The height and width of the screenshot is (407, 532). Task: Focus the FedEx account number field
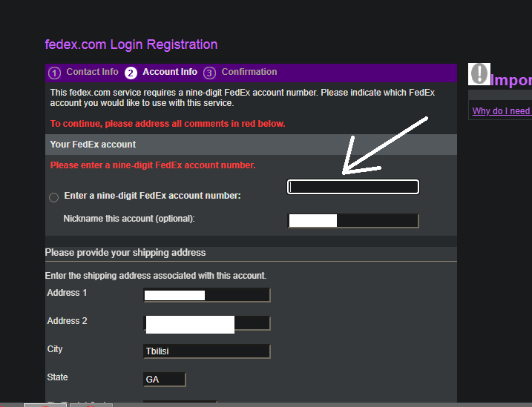tap(353, 187)
